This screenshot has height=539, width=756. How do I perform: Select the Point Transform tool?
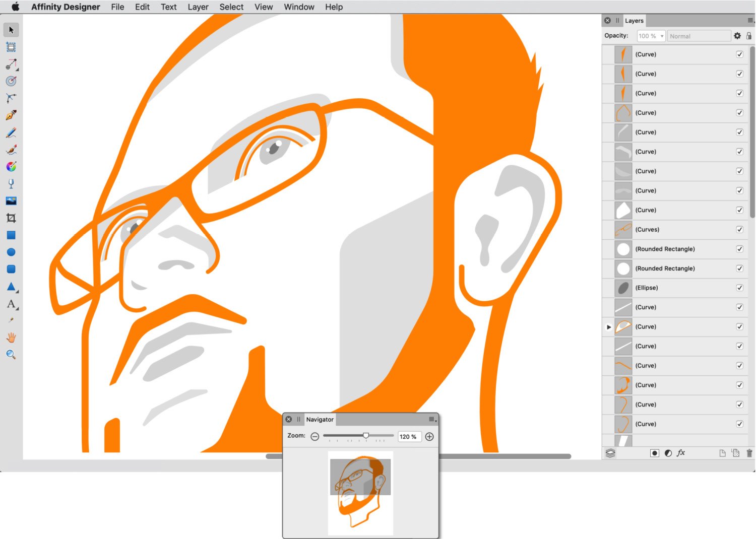tap(11, 98)
